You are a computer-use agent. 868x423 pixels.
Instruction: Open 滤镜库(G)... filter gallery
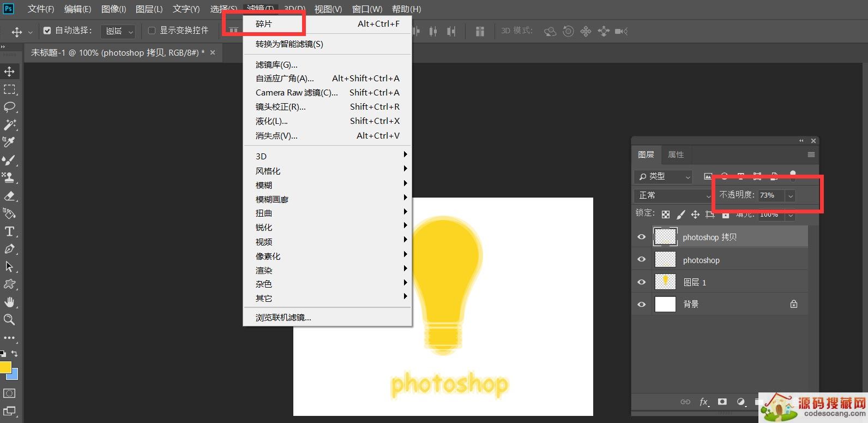tap(327, 64)
